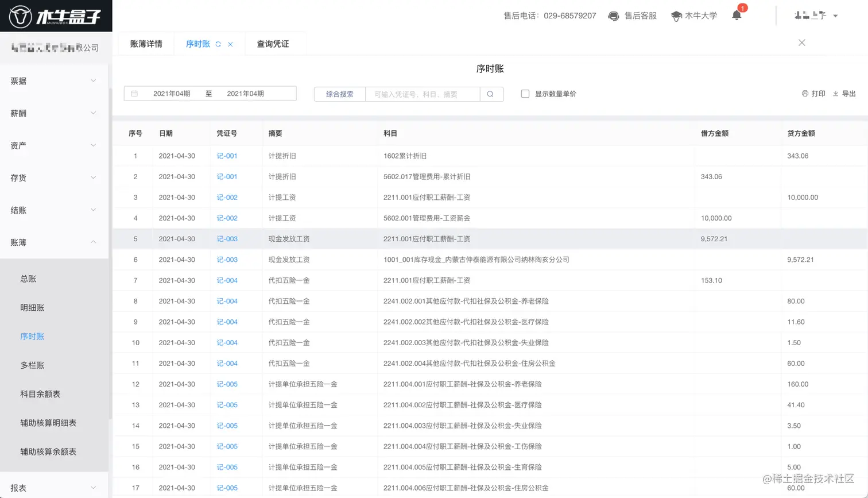Open voucher 记-004 in row 7

point(227,280)
